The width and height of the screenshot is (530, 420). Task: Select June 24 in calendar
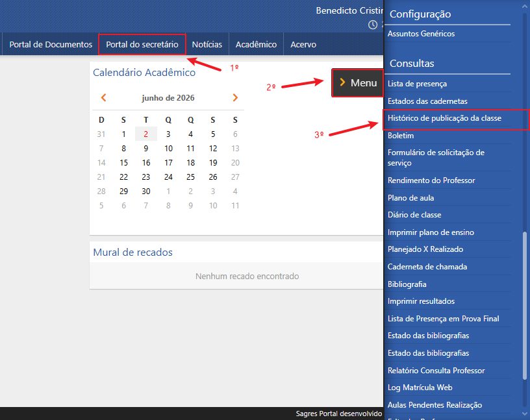coord(168,177)
